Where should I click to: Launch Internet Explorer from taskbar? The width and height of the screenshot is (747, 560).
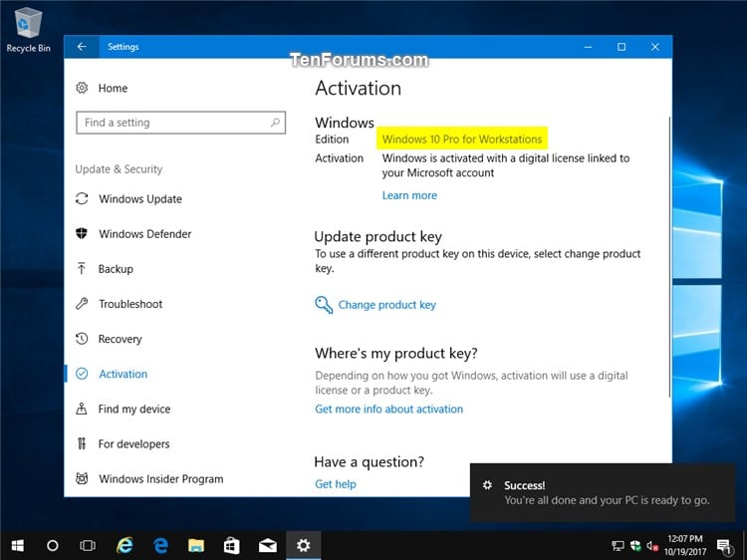tap(124, 545)
